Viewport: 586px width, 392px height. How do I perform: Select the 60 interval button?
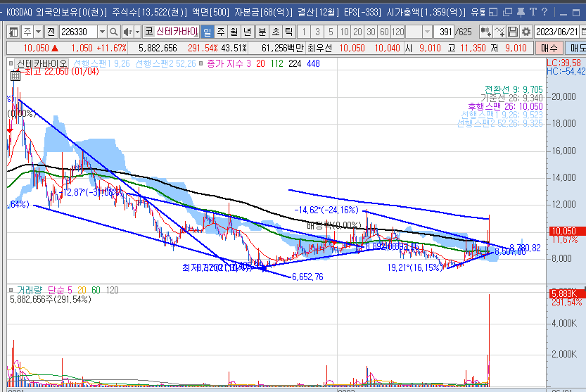pyautogui.click(x=384, y=32)
